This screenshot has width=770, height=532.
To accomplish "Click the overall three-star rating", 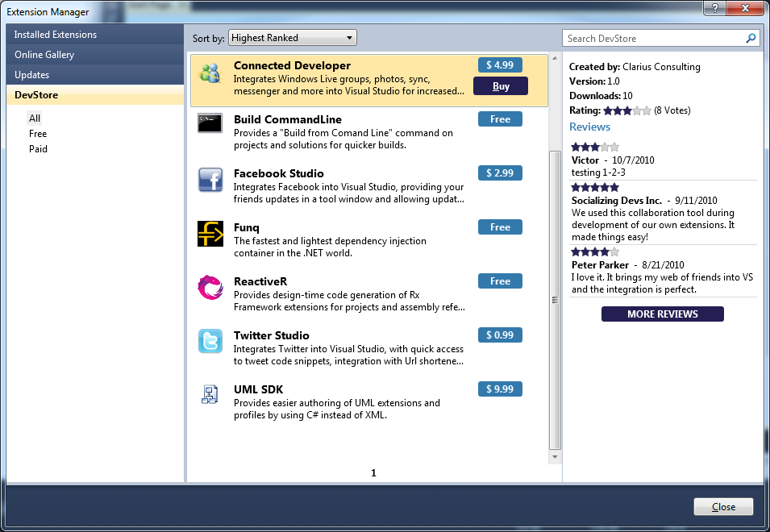I will (x=627, y=110).
